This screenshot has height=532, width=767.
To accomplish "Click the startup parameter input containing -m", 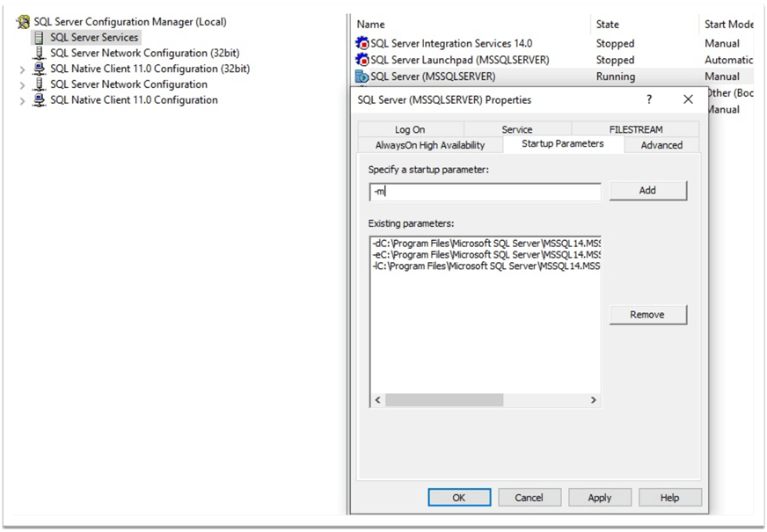I will tap(482, 191).
